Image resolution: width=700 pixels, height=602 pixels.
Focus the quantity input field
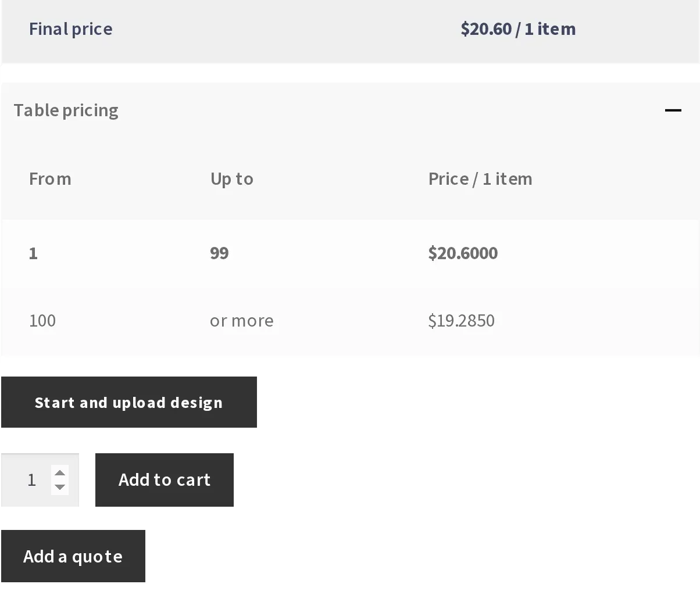click(40, 480)
